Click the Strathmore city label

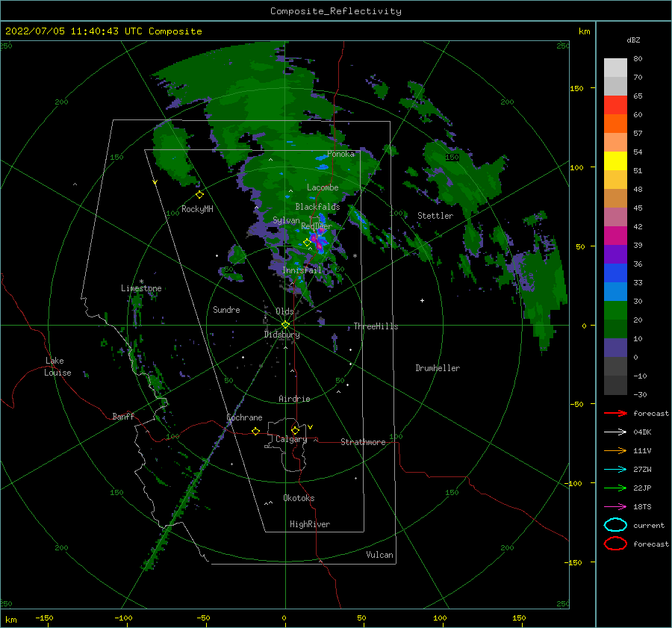point(363,442)
